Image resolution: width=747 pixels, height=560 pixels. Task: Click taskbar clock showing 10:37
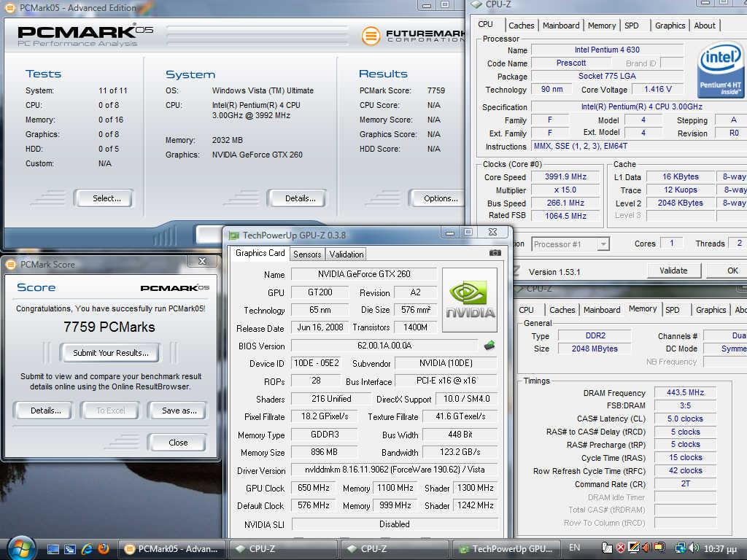coord(720,548)
